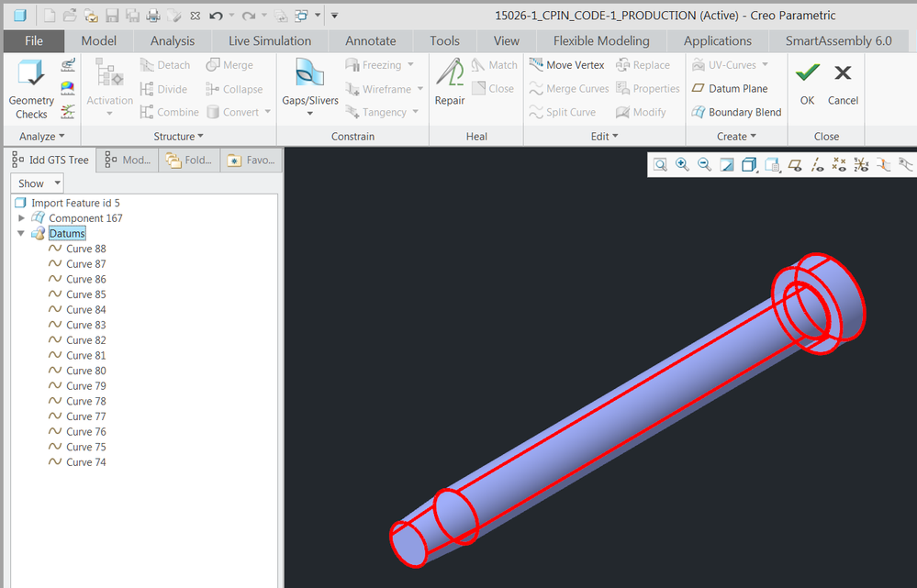Click the Undo arrow in quick access toolbar
This screenshot has height=588, width=917.
216,16
